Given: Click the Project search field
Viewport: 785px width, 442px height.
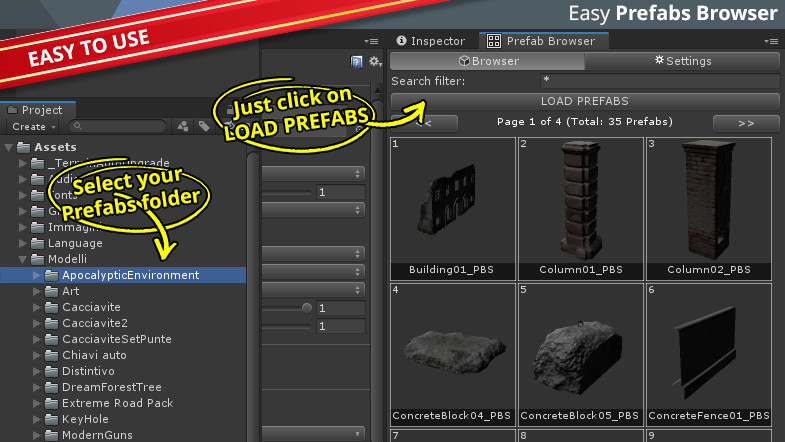Looking at the screenshot, I should [x=118, y=126].
